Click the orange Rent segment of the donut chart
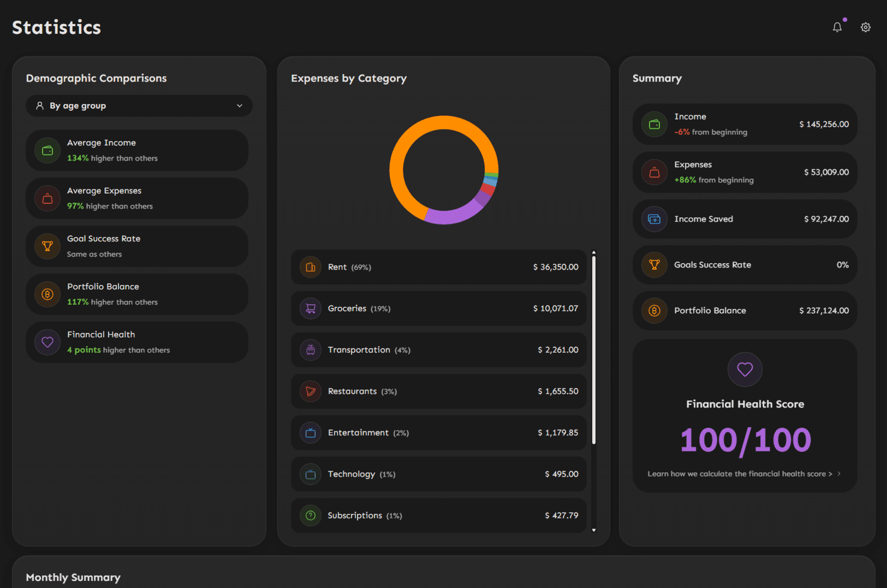Screen dimensions: 887x588 (404, 142)
